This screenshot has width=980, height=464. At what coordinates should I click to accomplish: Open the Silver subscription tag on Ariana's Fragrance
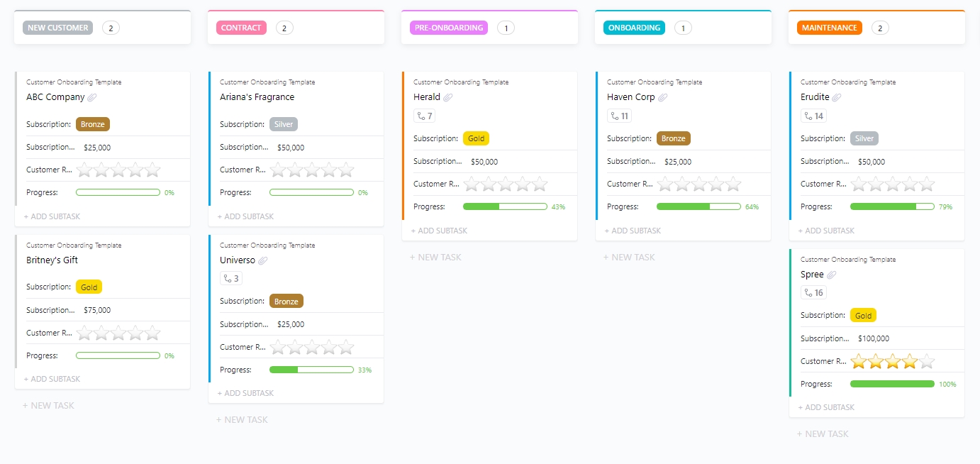[x=283, y=123]
